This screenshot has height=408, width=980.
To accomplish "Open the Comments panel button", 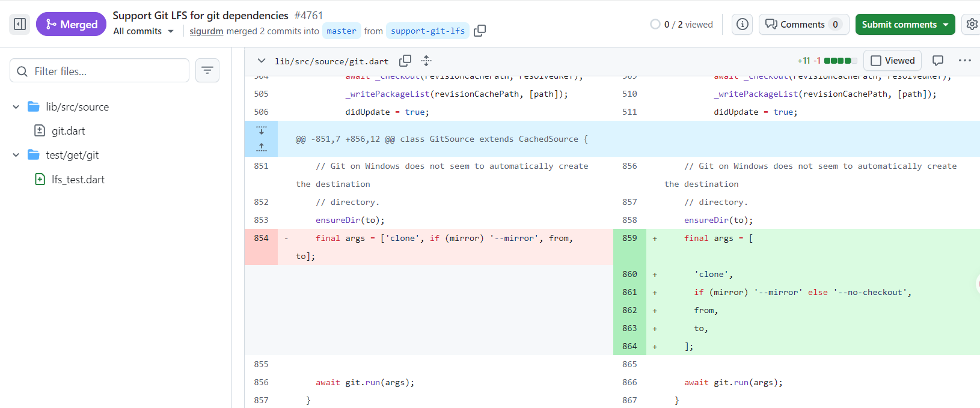I will pos(804,24).
